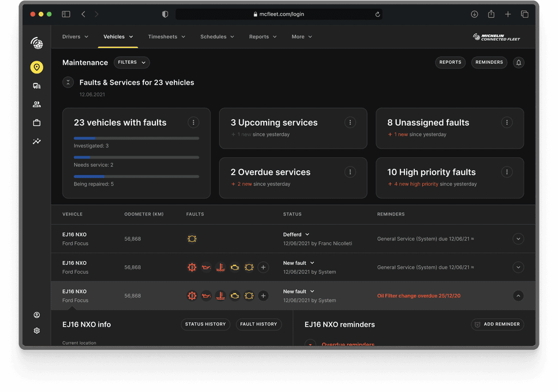Open the map location pin icon
Viewport: 558px width, 392px height.
[x=37, y=67]
